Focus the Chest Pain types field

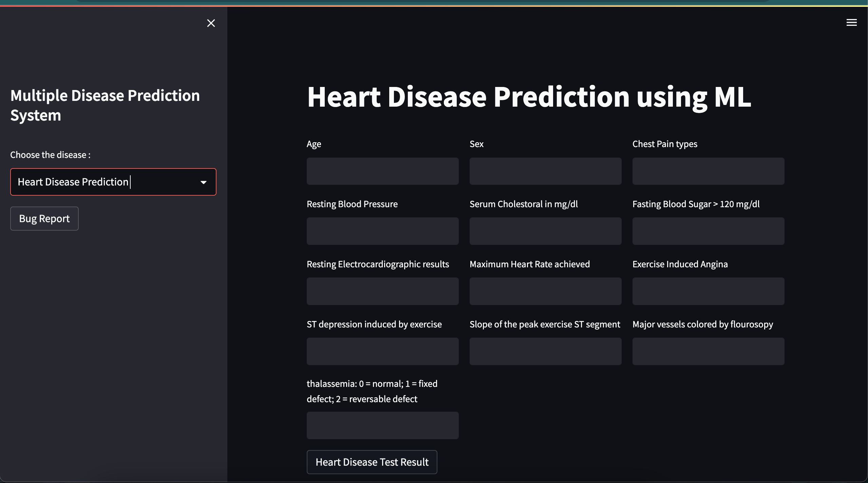point(708,171)
